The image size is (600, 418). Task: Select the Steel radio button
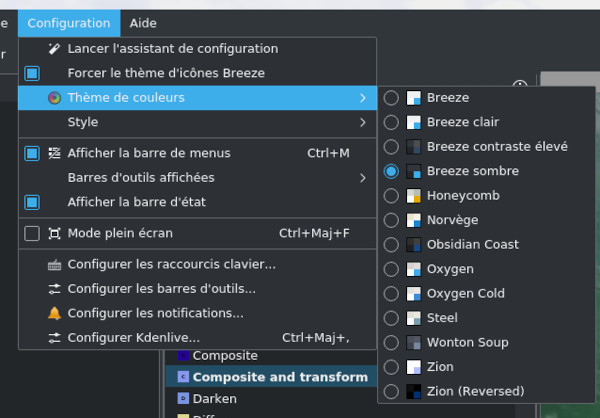coord(391,318)
